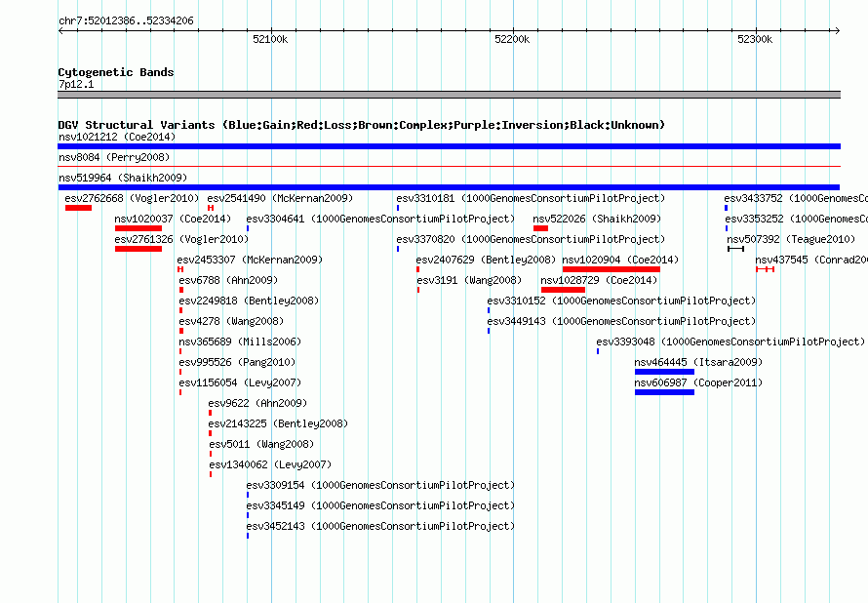This screenshot has height=603, width=868.
Task: Click the esv2762668 red loss bar
Action: coord(78,208)
